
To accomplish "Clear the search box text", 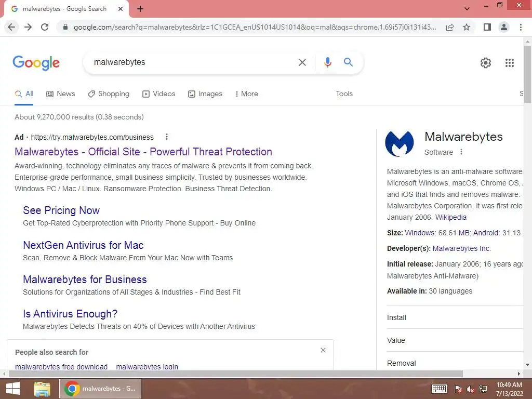I will pyautogui.click(x=302, y=62).
